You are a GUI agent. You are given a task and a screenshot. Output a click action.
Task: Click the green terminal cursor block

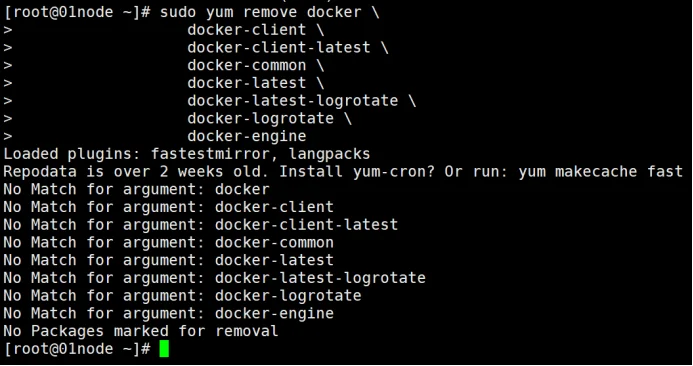pos(164,348)
